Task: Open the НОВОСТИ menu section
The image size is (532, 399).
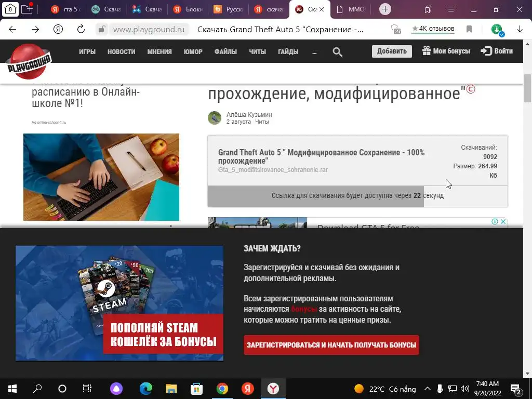Action: click(121, 51)
